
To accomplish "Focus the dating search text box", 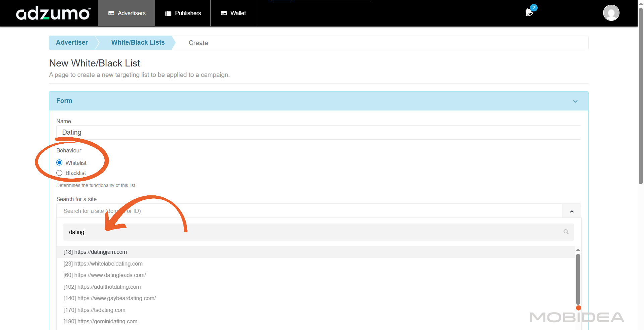I will pos(312,232).
